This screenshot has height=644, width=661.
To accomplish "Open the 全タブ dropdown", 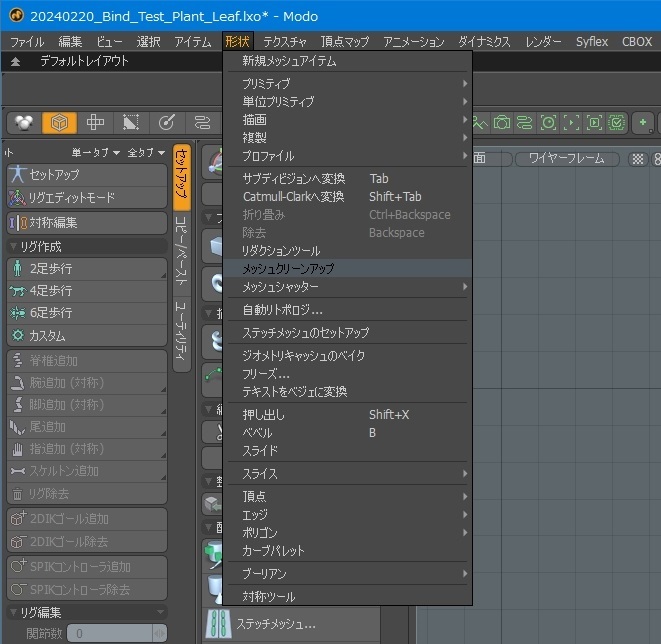I will pos(146,153).
